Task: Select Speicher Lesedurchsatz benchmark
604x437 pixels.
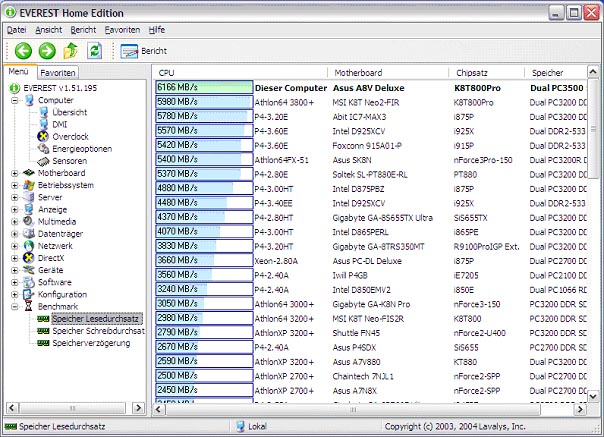Action: point(97,319)
